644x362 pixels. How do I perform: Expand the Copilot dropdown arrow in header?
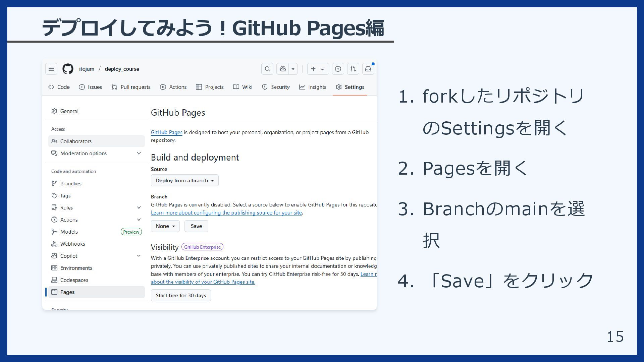tap(293, 69)
